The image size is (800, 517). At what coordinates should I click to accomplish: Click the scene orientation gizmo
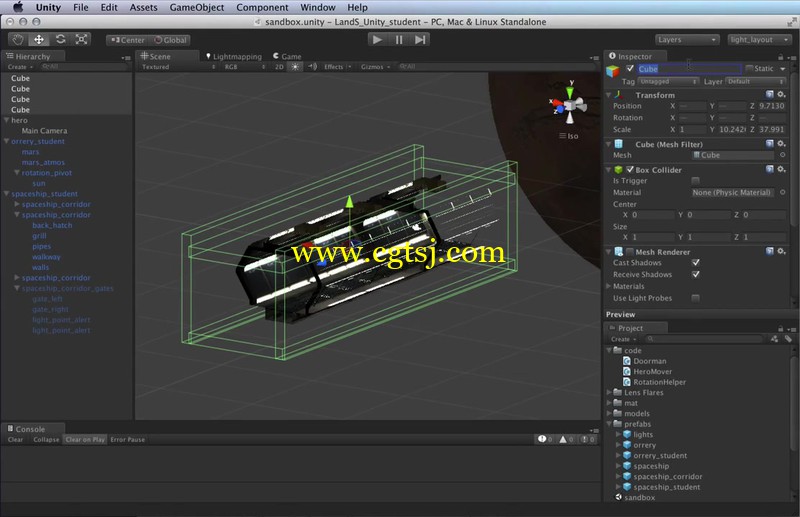[x=569, y=106]
